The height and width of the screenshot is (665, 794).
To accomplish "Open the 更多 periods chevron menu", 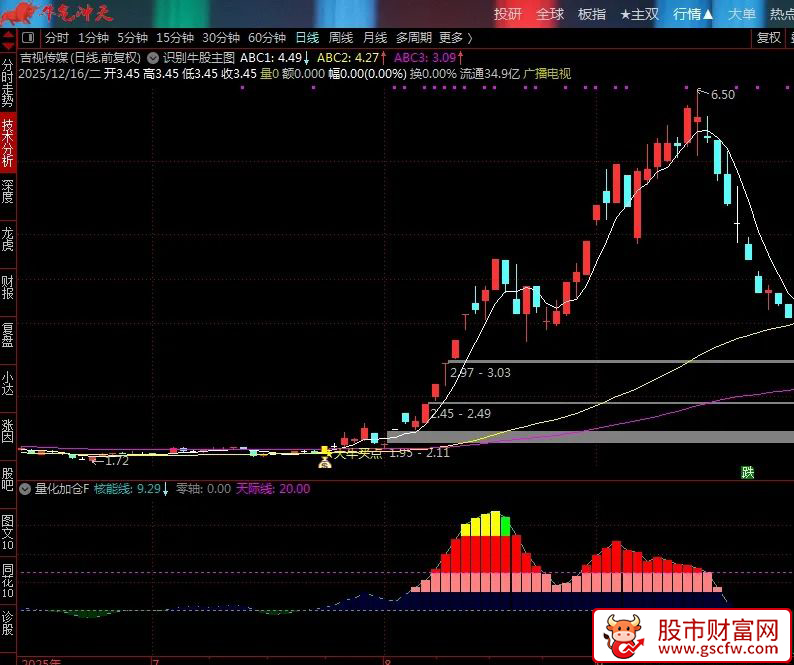I will 456,38.
